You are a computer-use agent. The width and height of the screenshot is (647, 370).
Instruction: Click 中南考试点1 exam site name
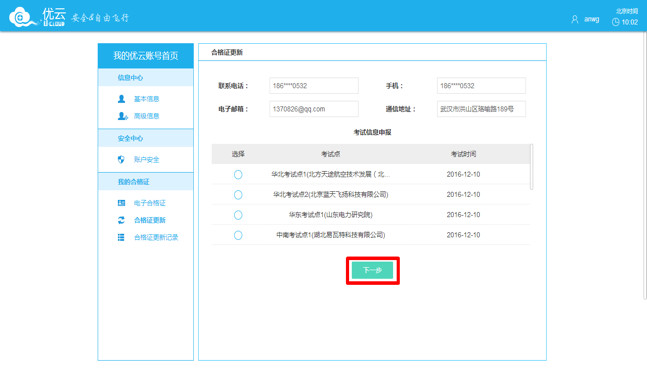(331, 235)
